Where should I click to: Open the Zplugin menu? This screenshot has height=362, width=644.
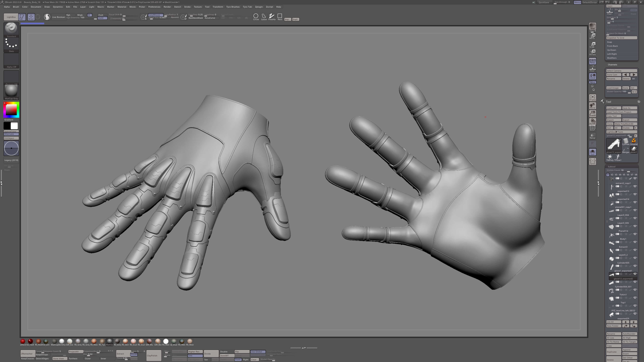point(259,7)
